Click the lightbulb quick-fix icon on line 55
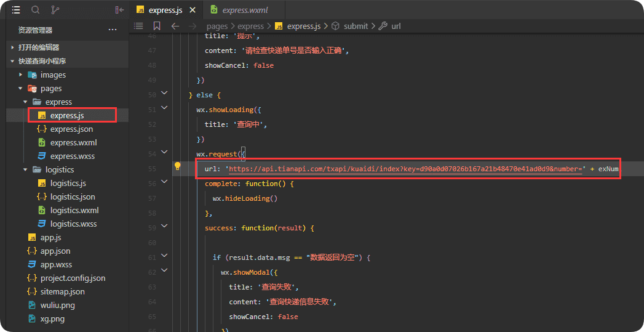The image size is (644, 332). point(177,166)
